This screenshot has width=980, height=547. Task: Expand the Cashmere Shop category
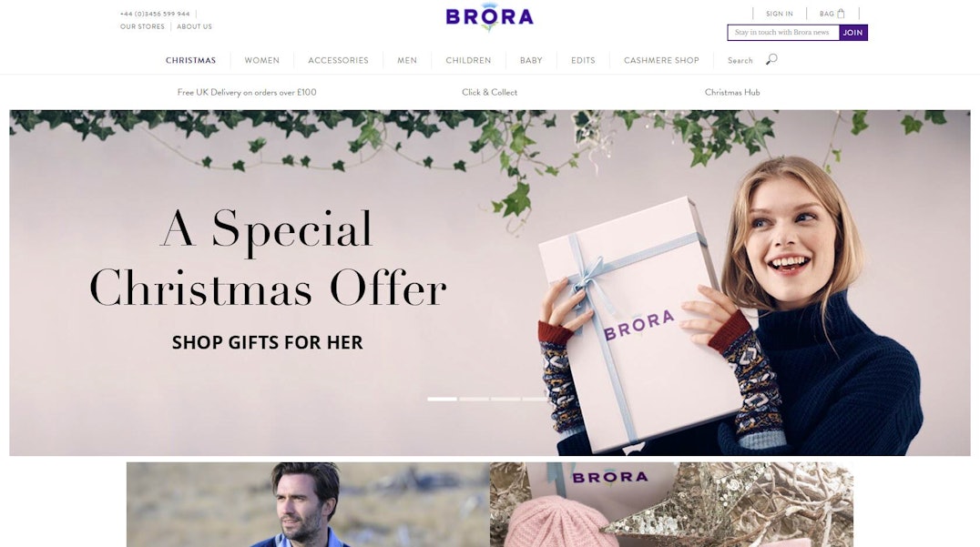point(661,61)
